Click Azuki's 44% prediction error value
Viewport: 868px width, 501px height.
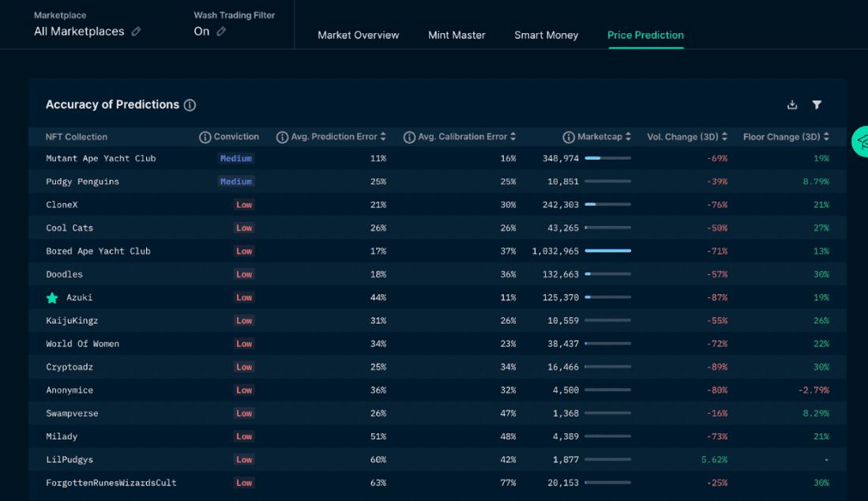[378, 298]
